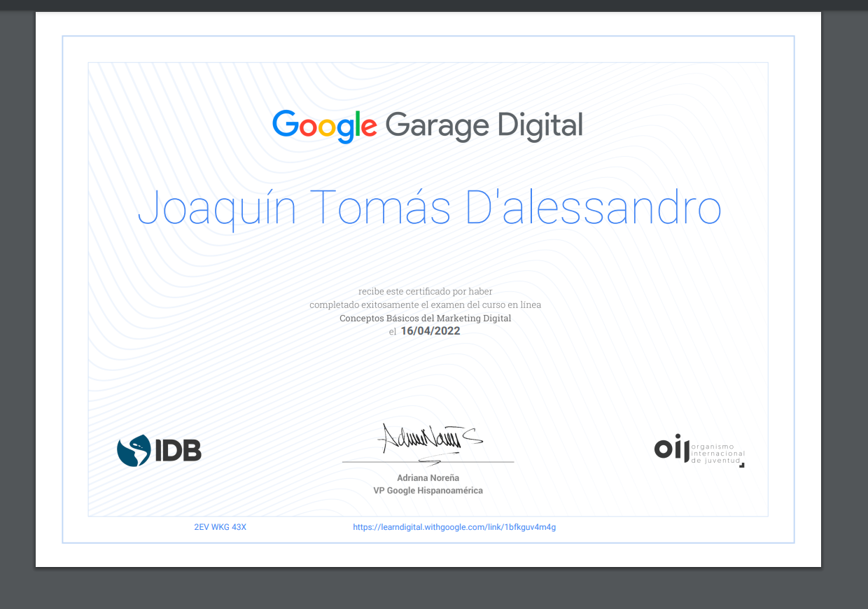
Task: Click the inner certificate border frame
Action: click(x=428, y=62)
